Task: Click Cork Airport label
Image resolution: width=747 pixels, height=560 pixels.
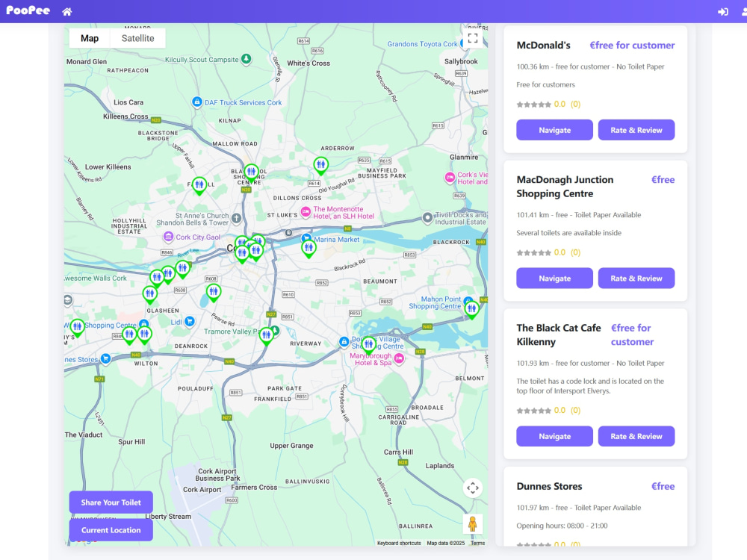Action: pyautogui.click(x=202, y=490)
